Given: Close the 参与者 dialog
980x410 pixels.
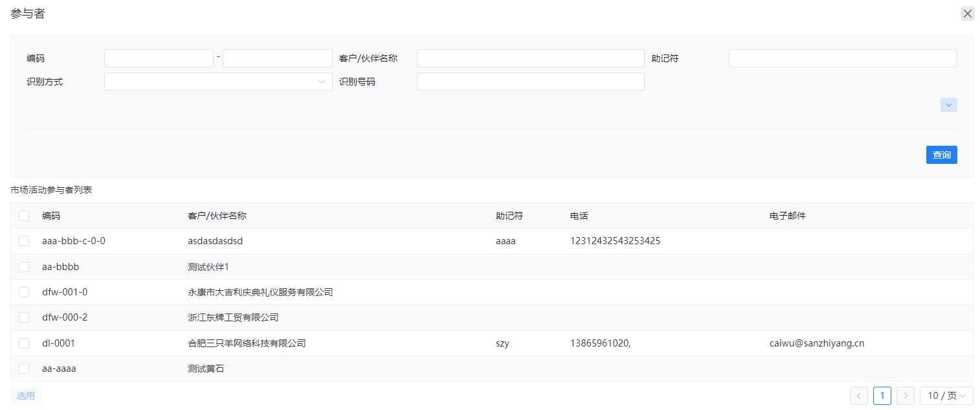Looking at the screenshot, I should 967,14.
